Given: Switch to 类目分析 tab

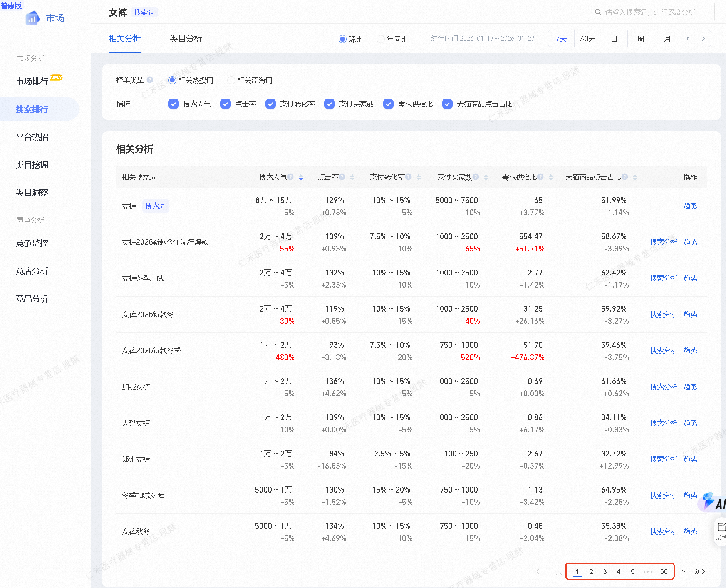Looking at the screenshot, I should pos(186,39).
